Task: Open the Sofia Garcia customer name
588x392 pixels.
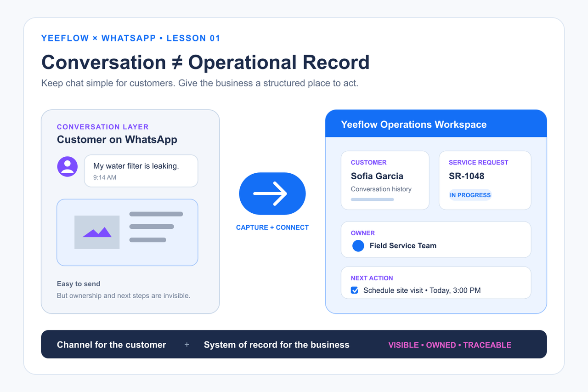Action: coord(377,176)
